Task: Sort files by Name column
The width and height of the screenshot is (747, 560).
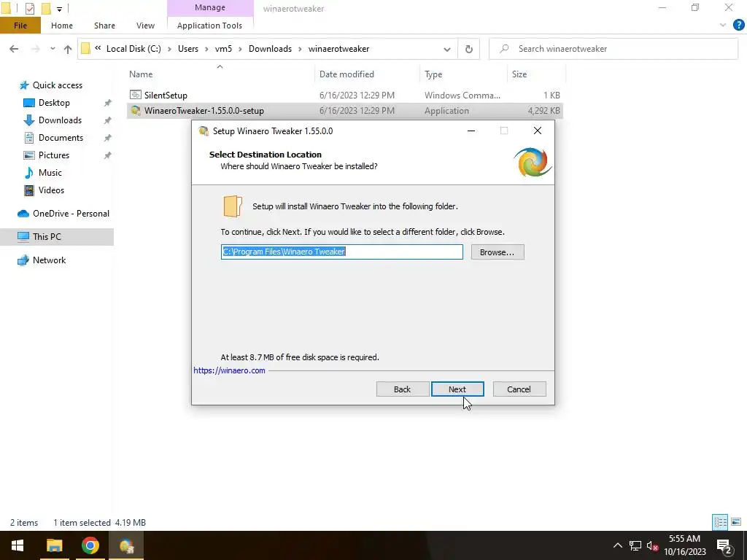Action: pyautogui.click(x=141, y=74)
